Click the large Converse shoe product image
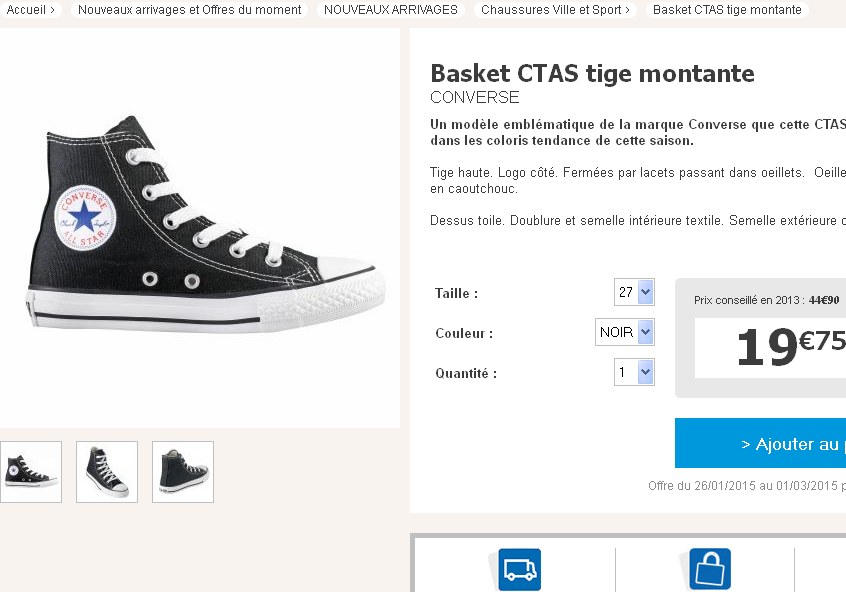The height and width of the screenshot is (592, 846). [x=205, y=228]
